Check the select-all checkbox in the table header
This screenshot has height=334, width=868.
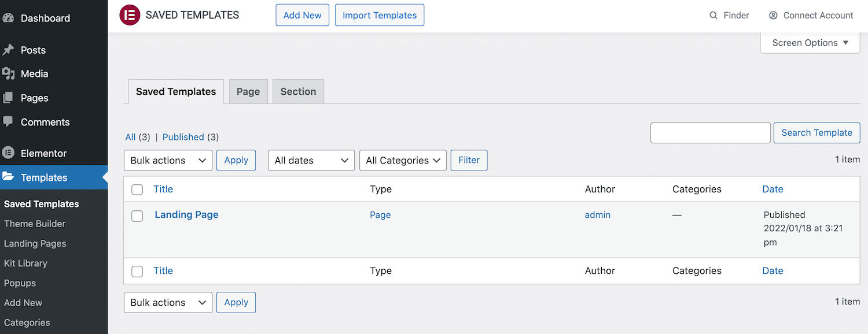point(137,189)
